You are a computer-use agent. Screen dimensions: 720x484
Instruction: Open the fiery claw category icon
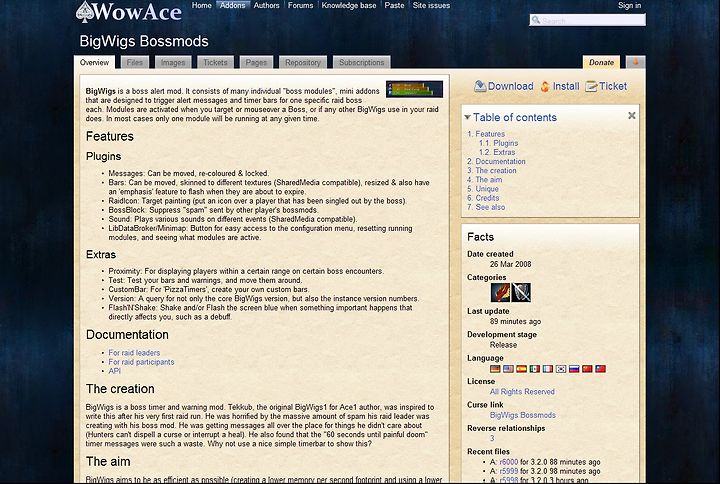(x=500, y=292)
